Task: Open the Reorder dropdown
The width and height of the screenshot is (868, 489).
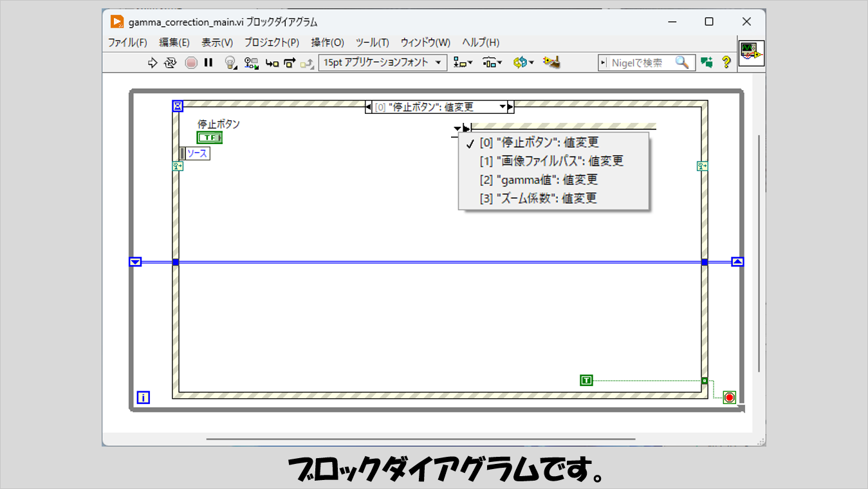Action: pos(523,62)
